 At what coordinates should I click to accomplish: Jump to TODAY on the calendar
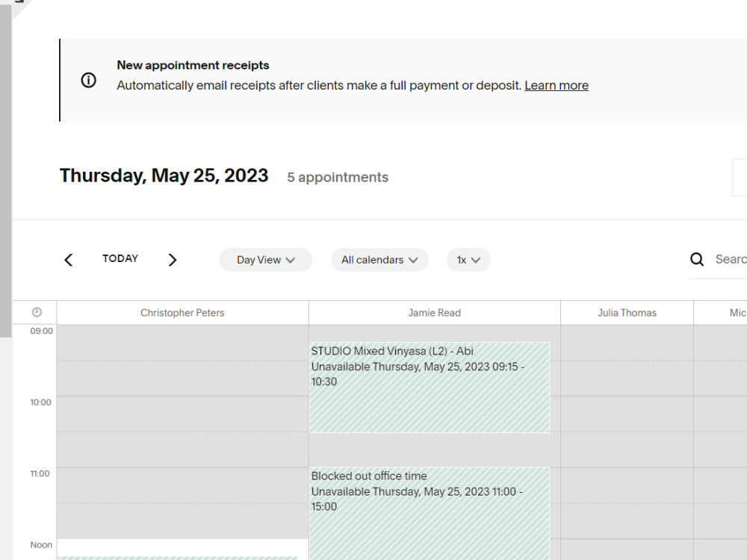(x=120, y=258)
